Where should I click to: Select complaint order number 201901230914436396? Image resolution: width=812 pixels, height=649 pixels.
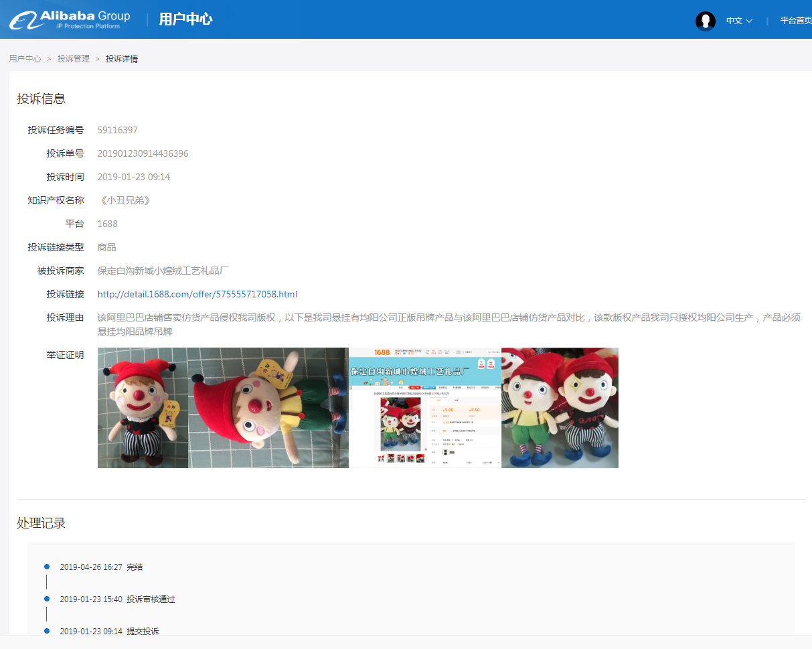pos(143,153)
